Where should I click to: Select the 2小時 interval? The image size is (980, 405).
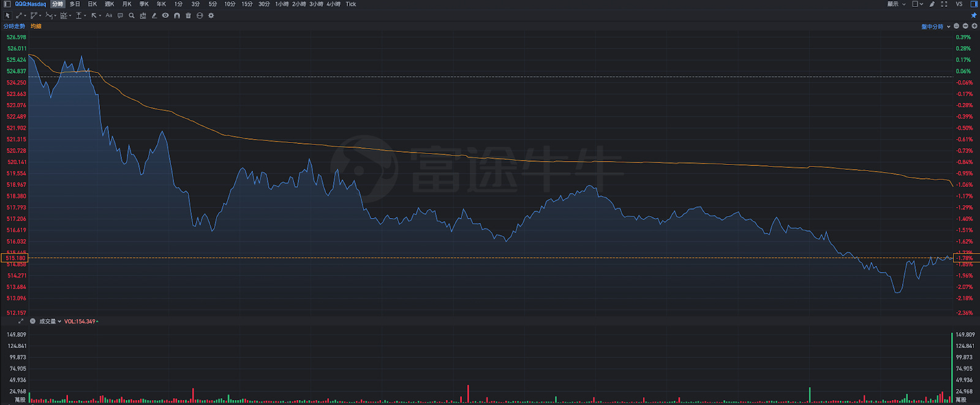(x=299, y=4)
